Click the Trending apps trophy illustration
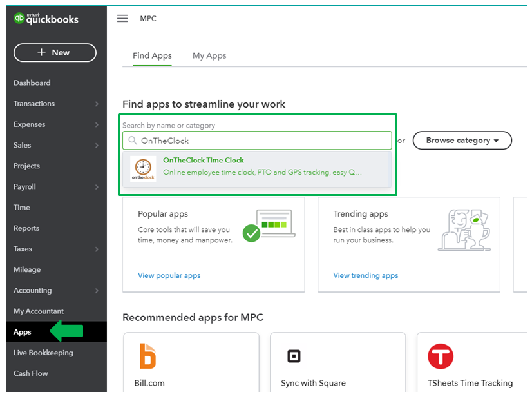This screenshot has height=410, width=532. pyautogui.click(x=464, y=230)
